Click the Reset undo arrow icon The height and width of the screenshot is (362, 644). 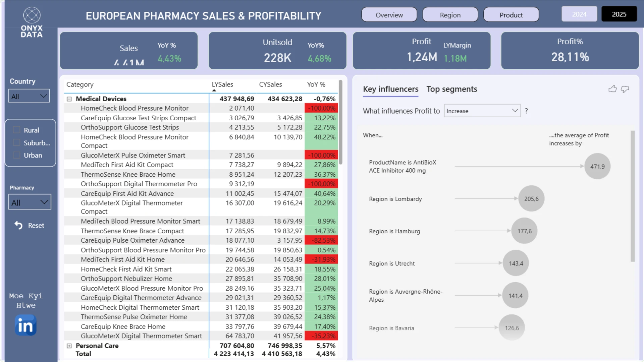coord(18,225)
